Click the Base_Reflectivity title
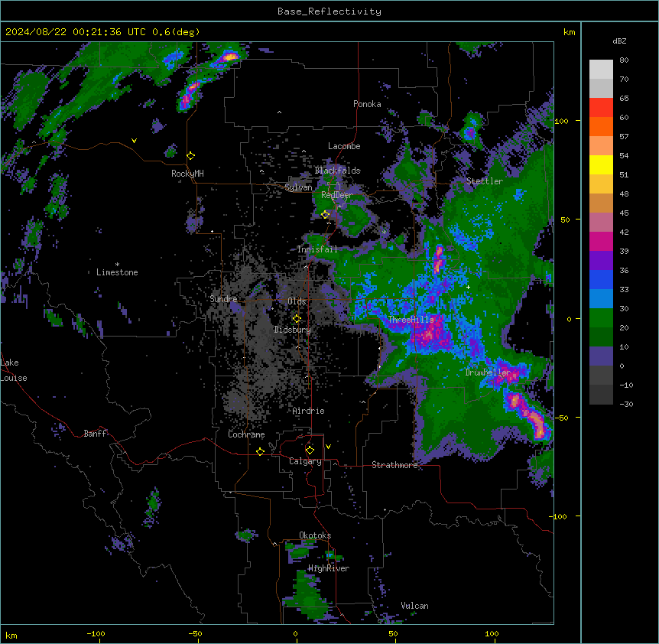The image size is (659, 644). 329,11
